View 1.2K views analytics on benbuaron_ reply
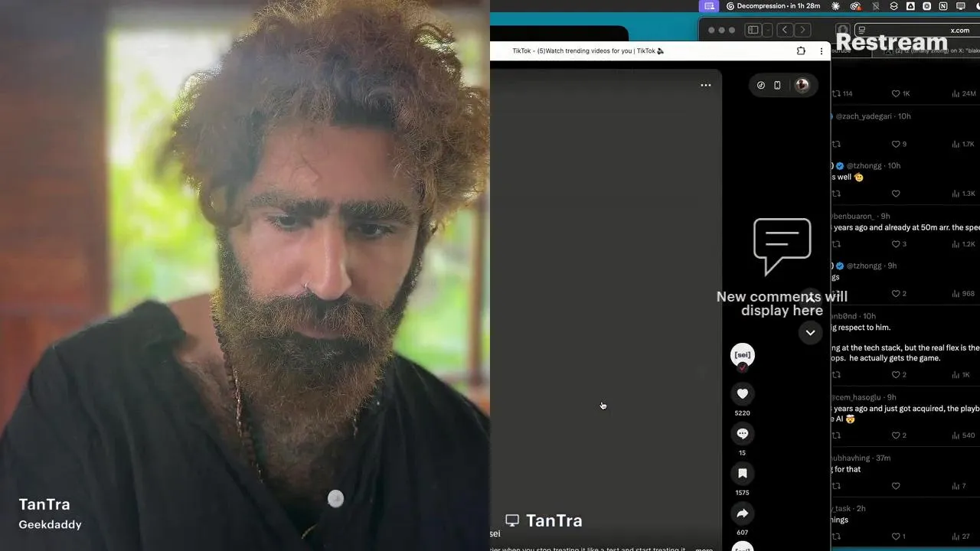Screen dimensions: 980x551 tap(963, 244)
